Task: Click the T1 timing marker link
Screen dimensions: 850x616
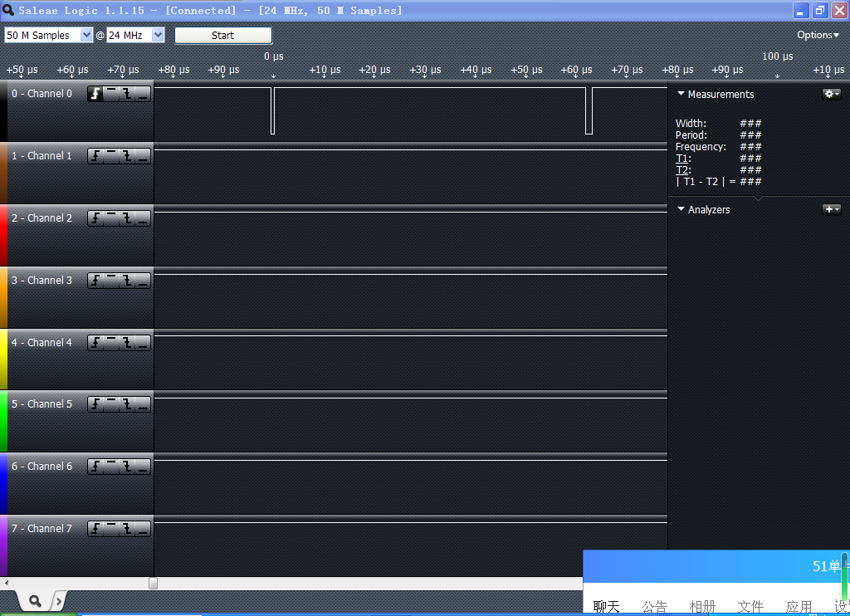Action: click(x=682, y=159)
